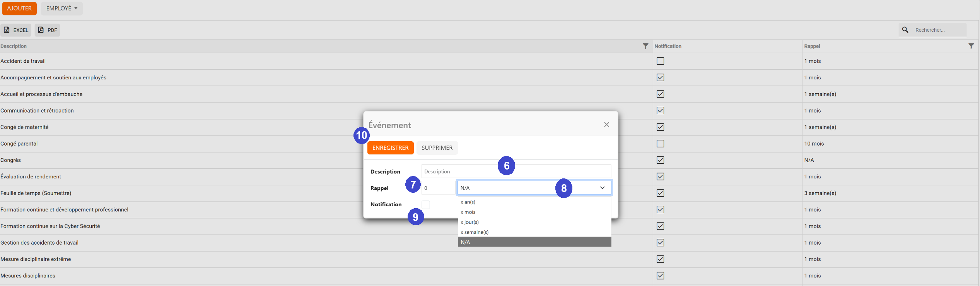
Task: Click the PDF export icon
Action: click(41, 30)
